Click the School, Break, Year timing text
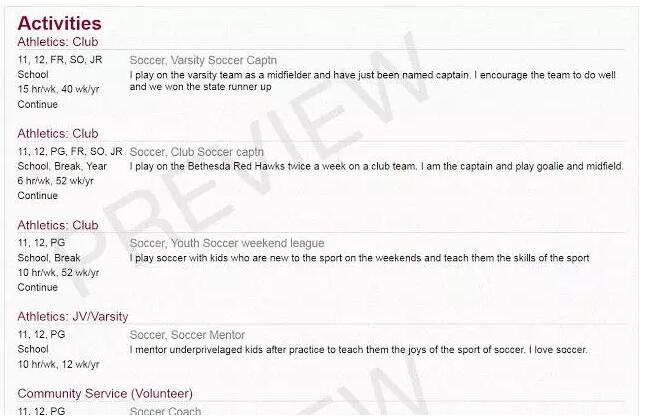Image resolution: width=645 pixels, height=420 pixels. (x=62, y=166)
